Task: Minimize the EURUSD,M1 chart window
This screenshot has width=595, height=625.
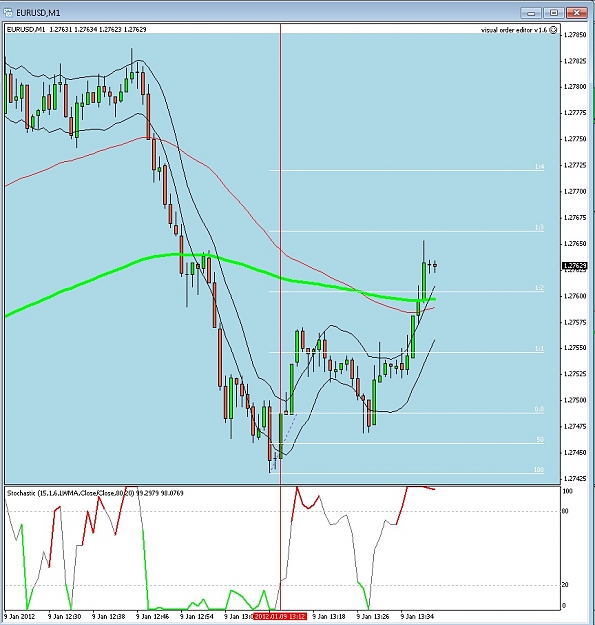Action: click(531, 13)
